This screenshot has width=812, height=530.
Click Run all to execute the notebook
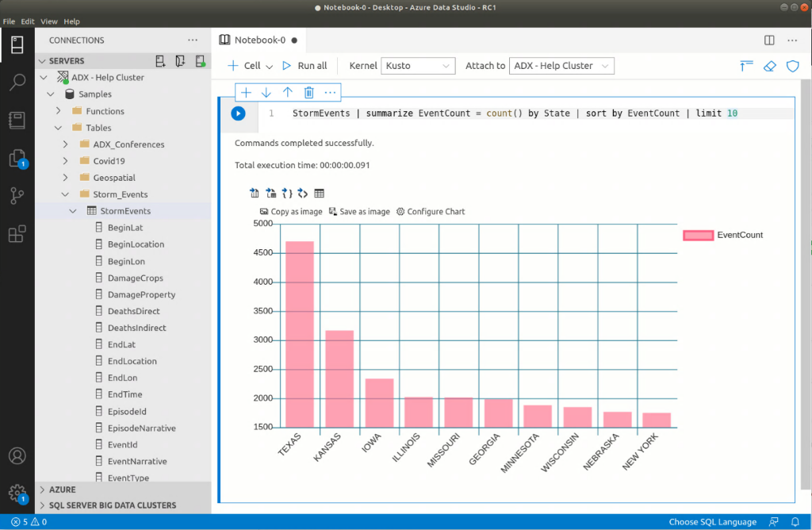click(304, 66)
